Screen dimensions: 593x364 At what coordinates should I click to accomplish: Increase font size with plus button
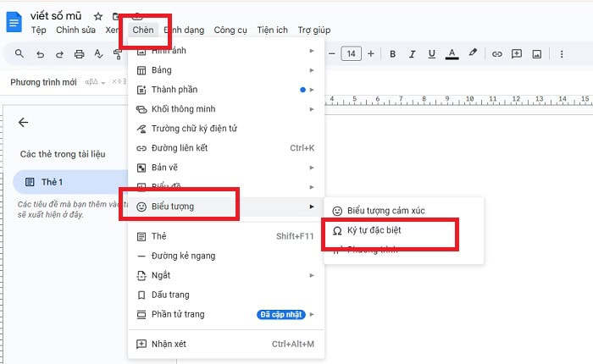tap(370, 53)
